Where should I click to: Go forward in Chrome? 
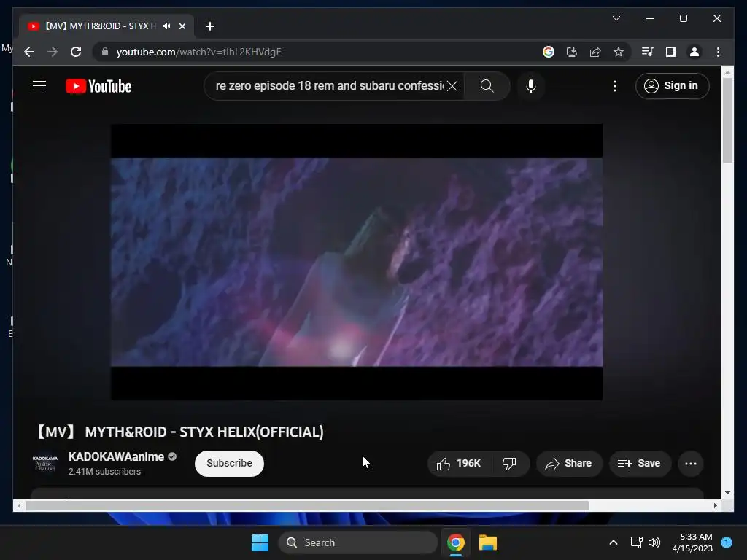[53, 52]
